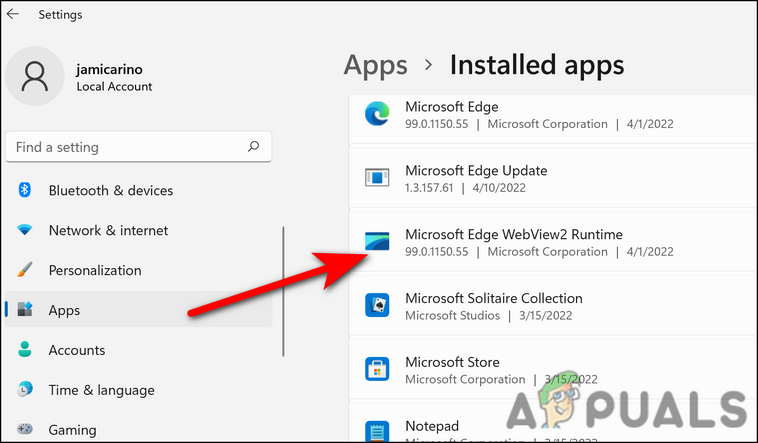Open the jamicarino profile avatar
Screen dimensions: 758x443
click(x=34, y=76)
